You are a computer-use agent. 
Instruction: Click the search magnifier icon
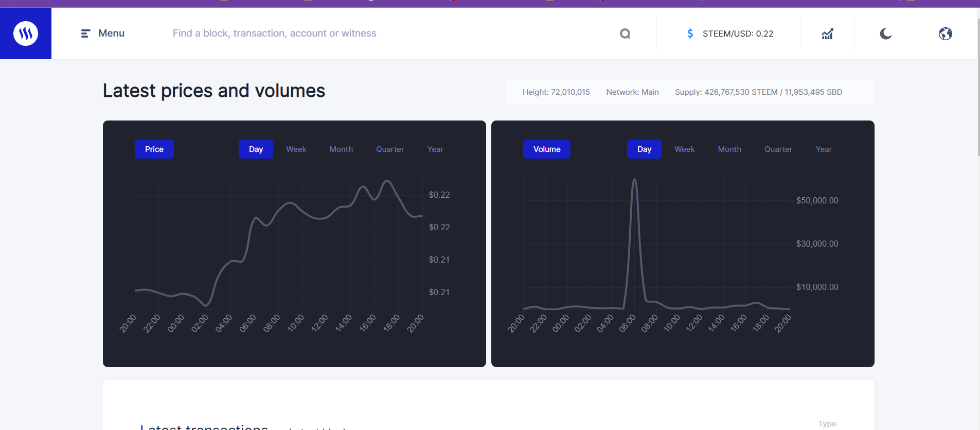(x=625, y=34)
